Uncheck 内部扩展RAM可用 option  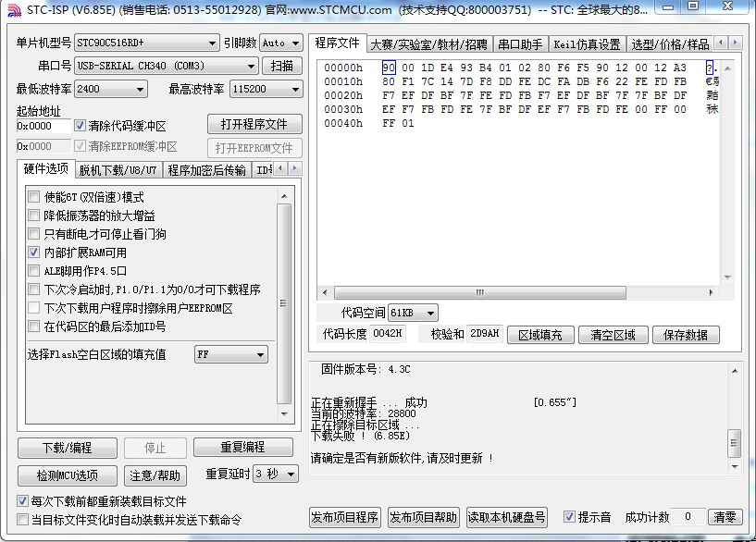(34, 253)
